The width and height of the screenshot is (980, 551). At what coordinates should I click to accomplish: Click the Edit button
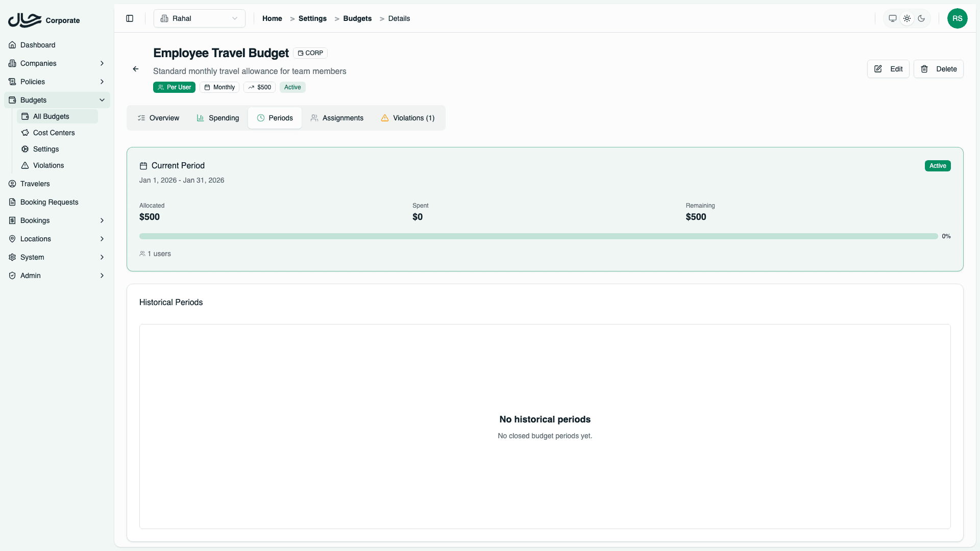click(x=888, y=69)
